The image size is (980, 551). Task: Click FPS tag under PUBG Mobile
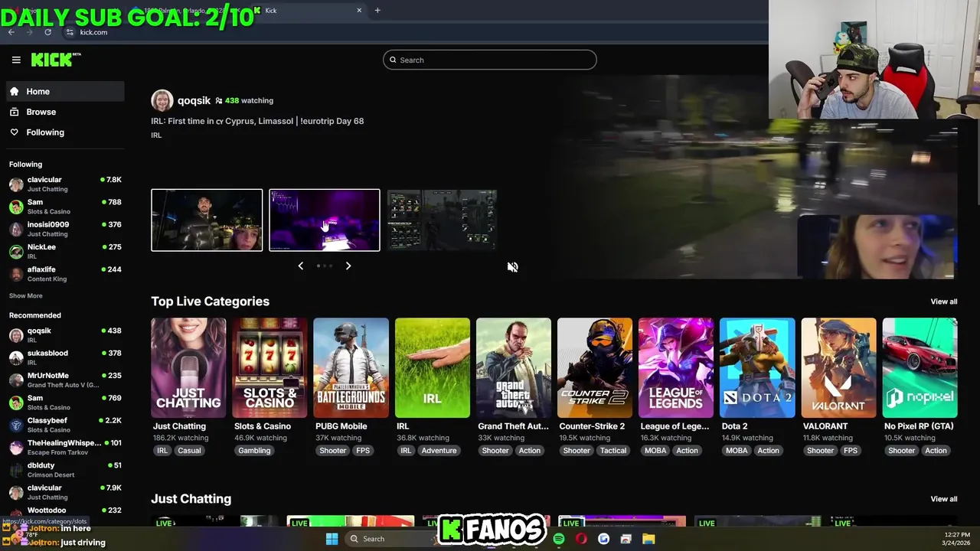(363, 451)
